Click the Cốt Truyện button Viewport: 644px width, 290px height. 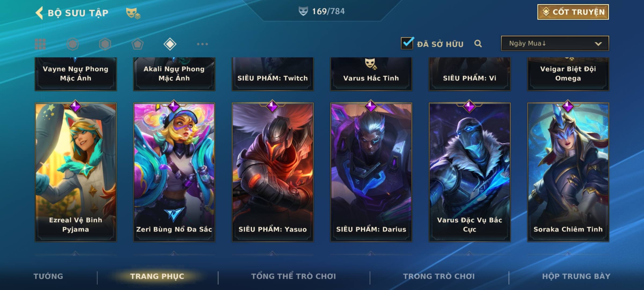[x=573, y=12]
